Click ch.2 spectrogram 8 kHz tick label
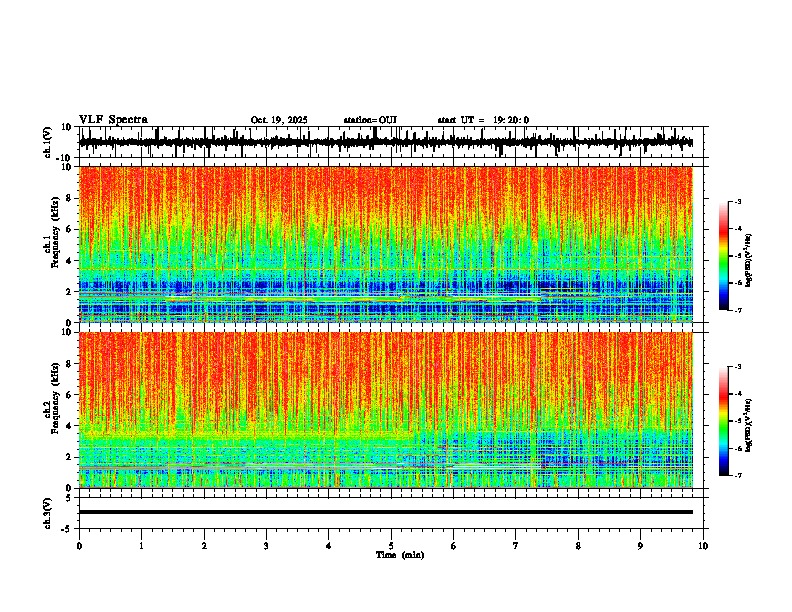792x612 pixels. coord(69,364)
